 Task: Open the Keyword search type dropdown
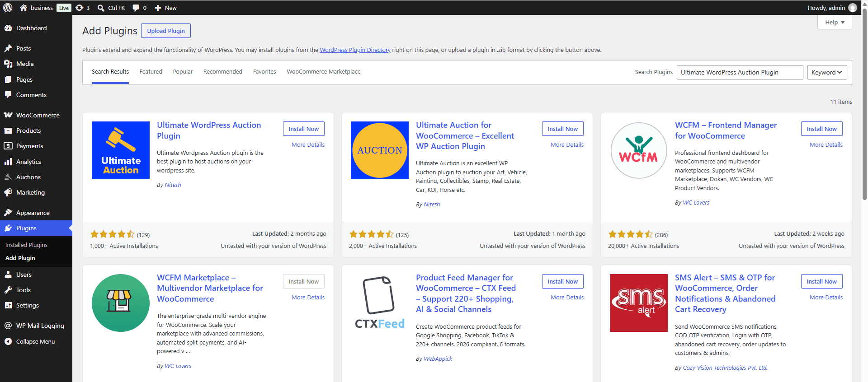[827, 72]
